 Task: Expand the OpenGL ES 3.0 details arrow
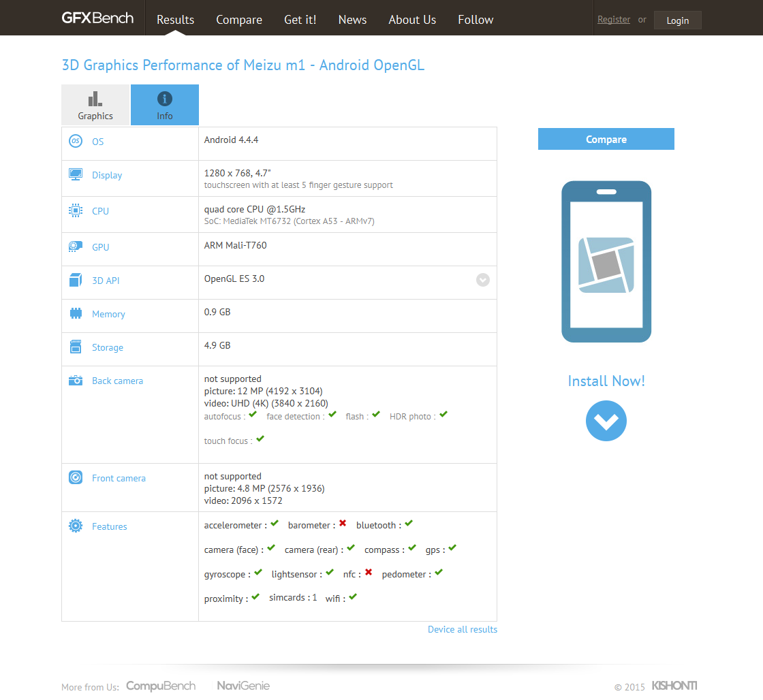coord(483,280)
